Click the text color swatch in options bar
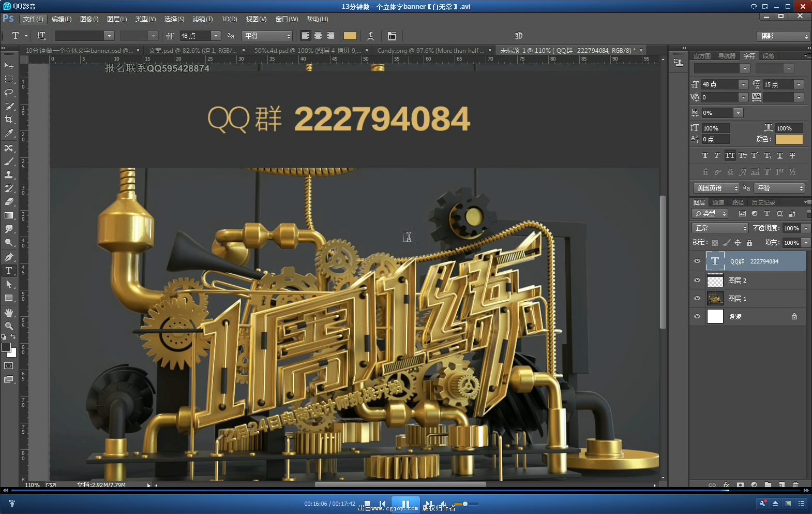This screenshot has height=514, width=812. click(x=350, y=36)
